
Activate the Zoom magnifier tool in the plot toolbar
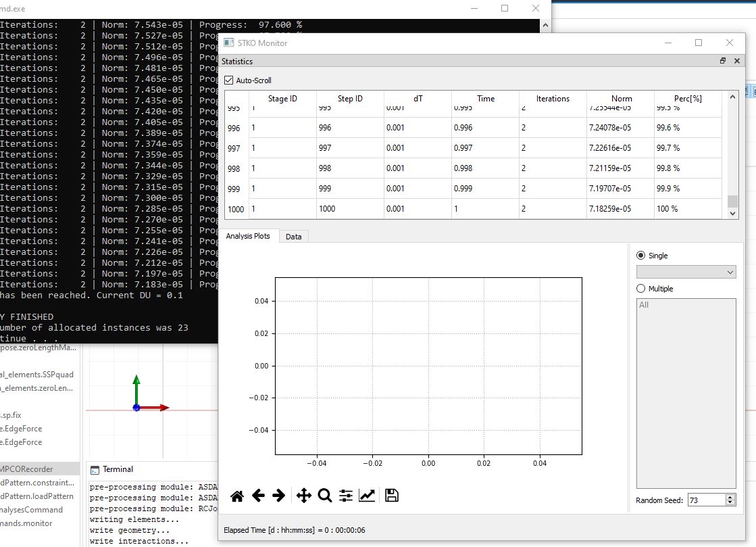(x=325, y=496)
